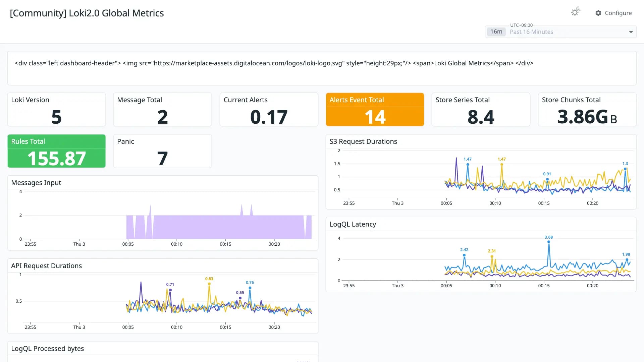Click the 2.42 peak marker in LogQL Latency
644x362 pixels.
point(464,255)
